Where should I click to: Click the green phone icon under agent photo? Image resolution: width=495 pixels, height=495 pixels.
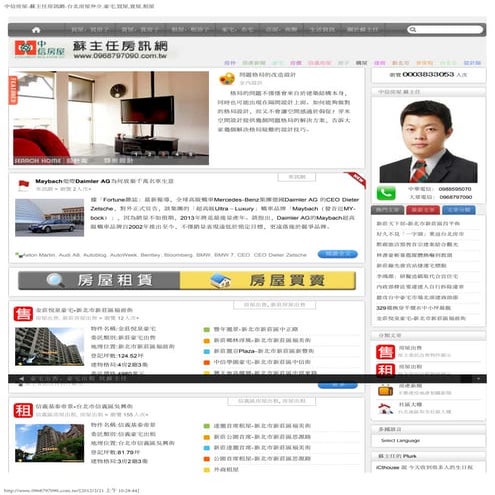pos(386,193)
